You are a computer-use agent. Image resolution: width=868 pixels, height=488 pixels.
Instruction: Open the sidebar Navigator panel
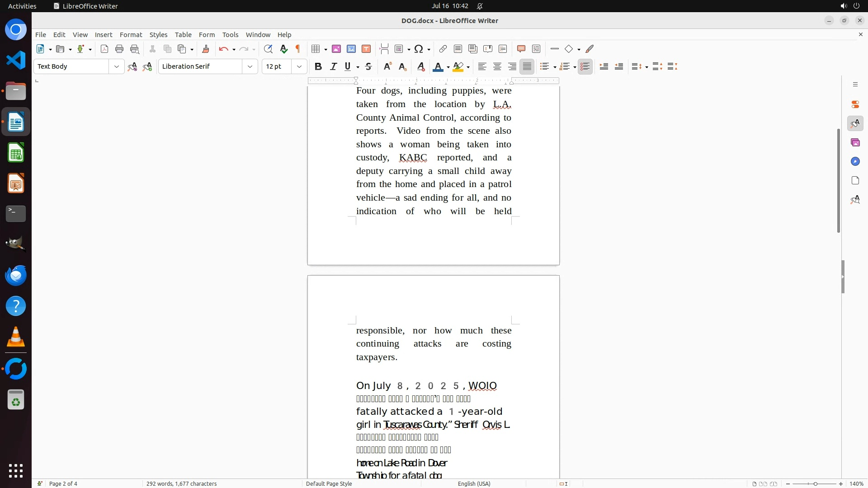click(855, 162)
